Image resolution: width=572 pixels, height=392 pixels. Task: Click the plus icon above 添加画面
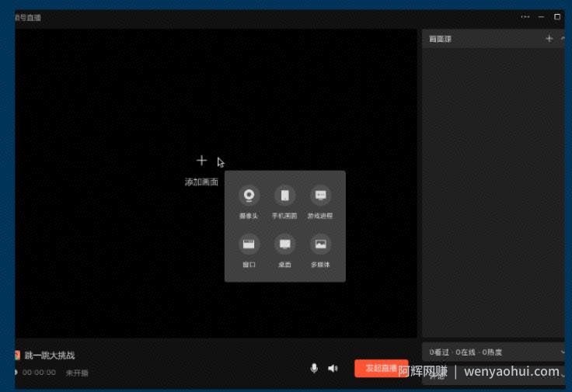tap(201, 161)
